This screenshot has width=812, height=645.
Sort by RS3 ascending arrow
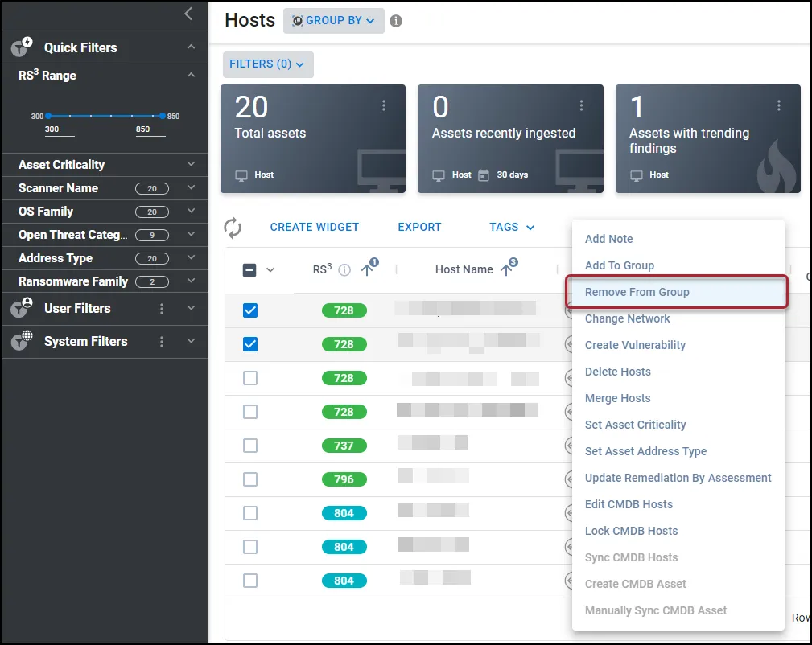pyautogui.click(x=369, y=268)
